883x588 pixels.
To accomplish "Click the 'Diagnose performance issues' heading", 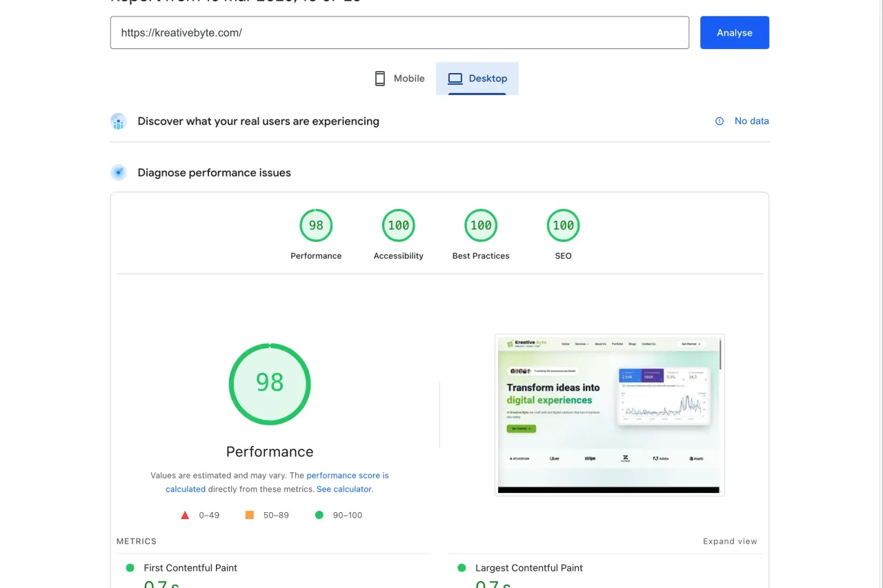I will coord(215,173).
